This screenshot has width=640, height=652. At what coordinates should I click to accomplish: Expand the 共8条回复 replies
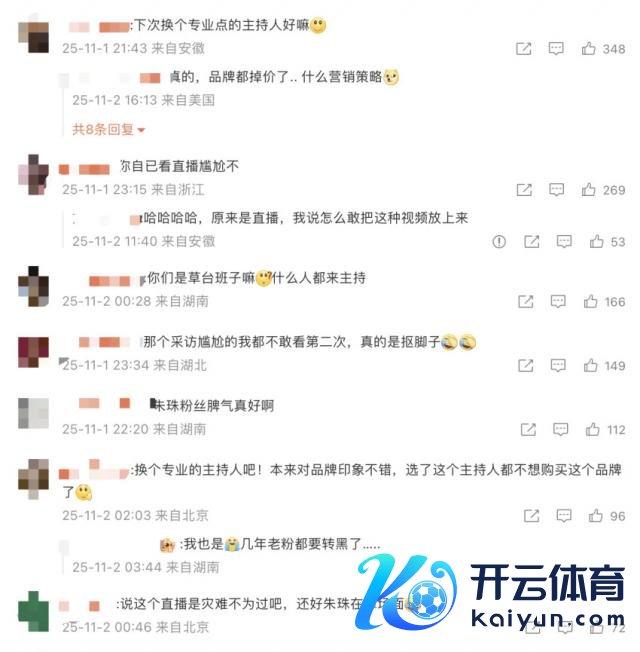click(x=108, y=129)
